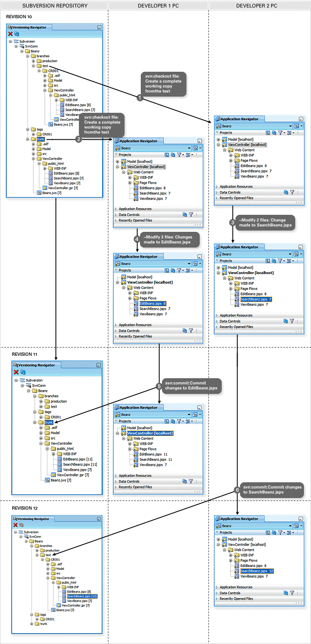Select highlighted SearchBeanz.jspx 7 in Developer 2 navigator
The height and width of the screenshot is (644, 311).
tap(256, 299)
